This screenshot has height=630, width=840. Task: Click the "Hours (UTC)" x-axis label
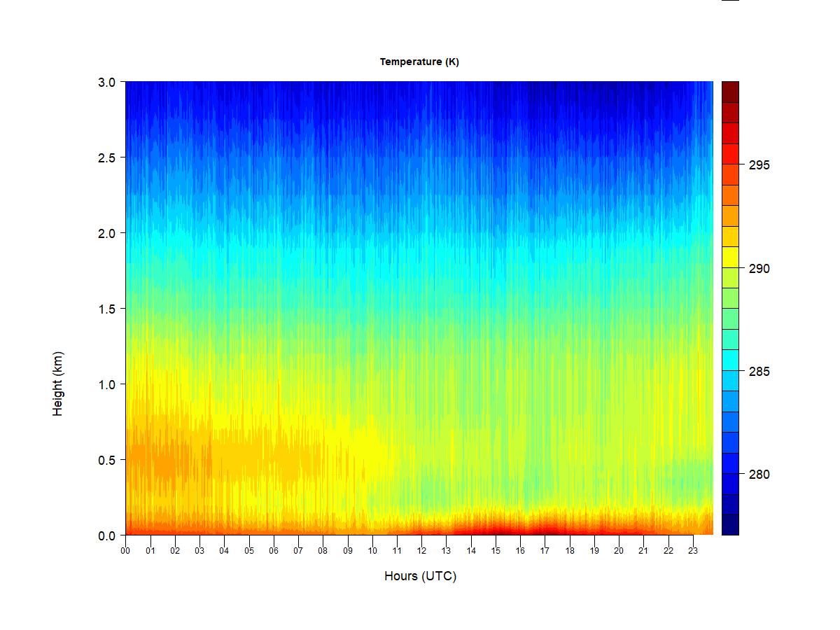[420, 576]
